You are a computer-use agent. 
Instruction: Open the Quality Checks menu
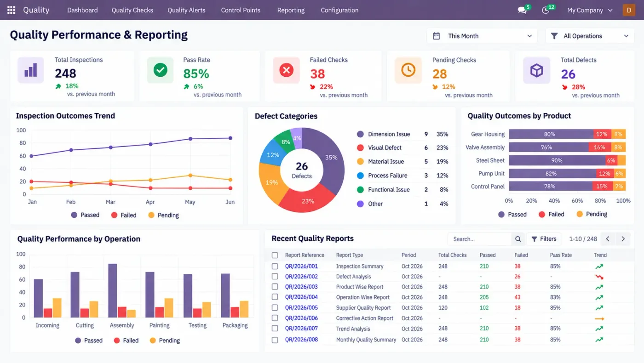[x=132, y=10]
